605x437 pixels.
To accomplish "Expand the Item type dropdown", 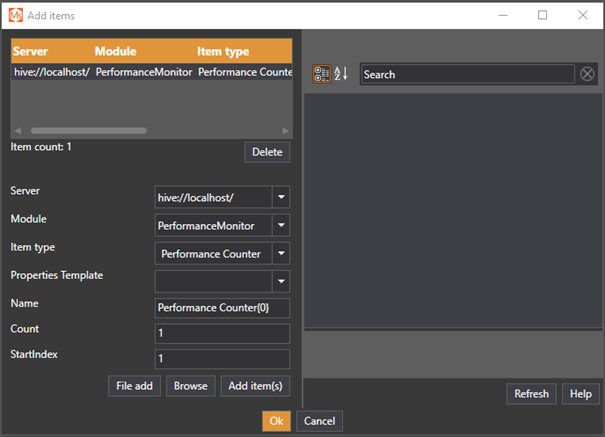I will coord(281,254).
